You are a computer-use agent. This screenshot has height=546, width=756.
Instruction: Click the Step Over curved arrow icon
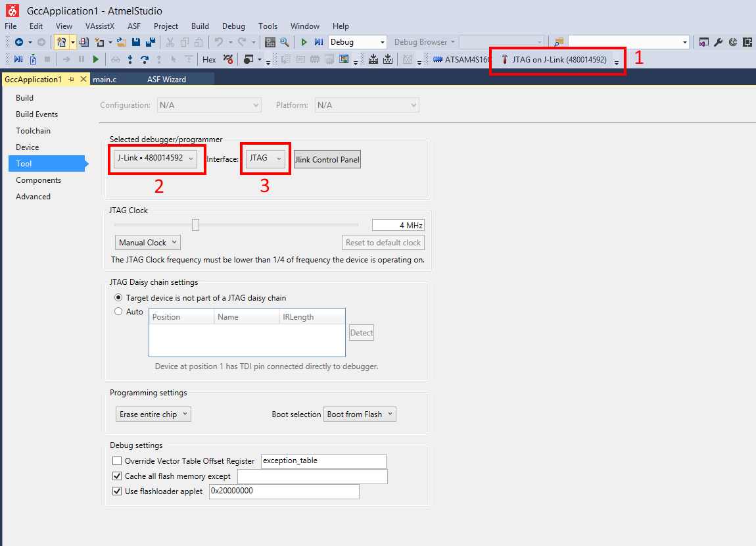[x=144, y=59]
